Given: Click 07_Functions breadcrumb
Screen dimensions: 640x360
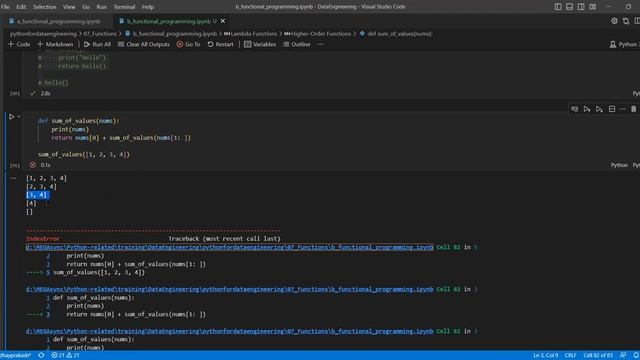Looking at the screenshot, I should pos(100,34).
